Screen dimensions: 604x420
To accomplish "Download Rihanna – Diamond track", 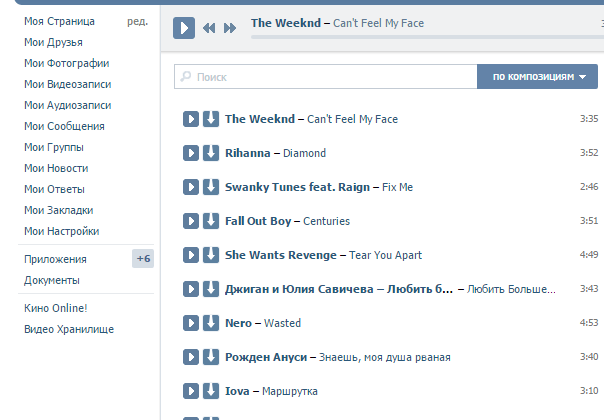I will click(210, 153).
